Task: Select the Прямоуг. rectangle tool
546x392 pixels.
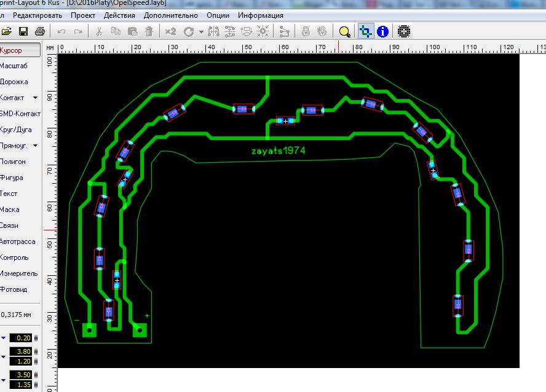Action: 14,146
